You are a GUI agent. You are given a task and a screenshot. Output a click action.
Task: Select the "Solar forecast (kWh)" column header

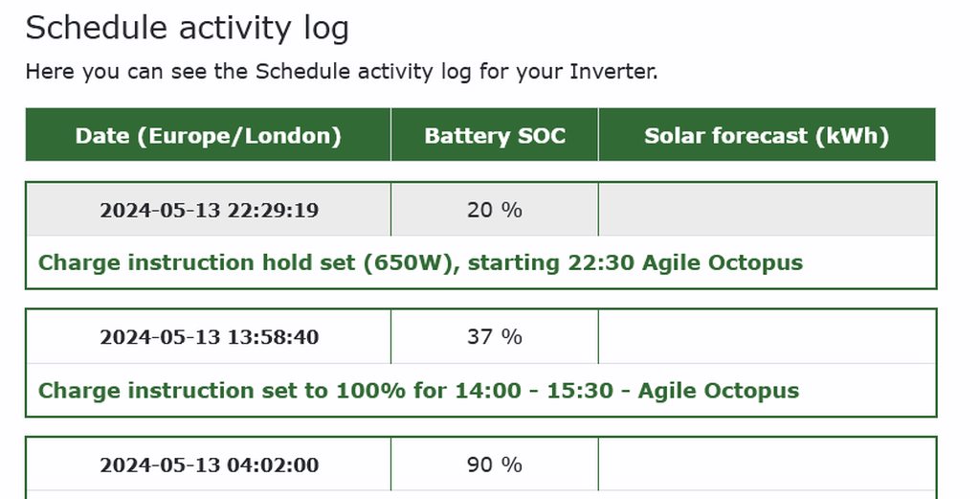click(767, 136)
